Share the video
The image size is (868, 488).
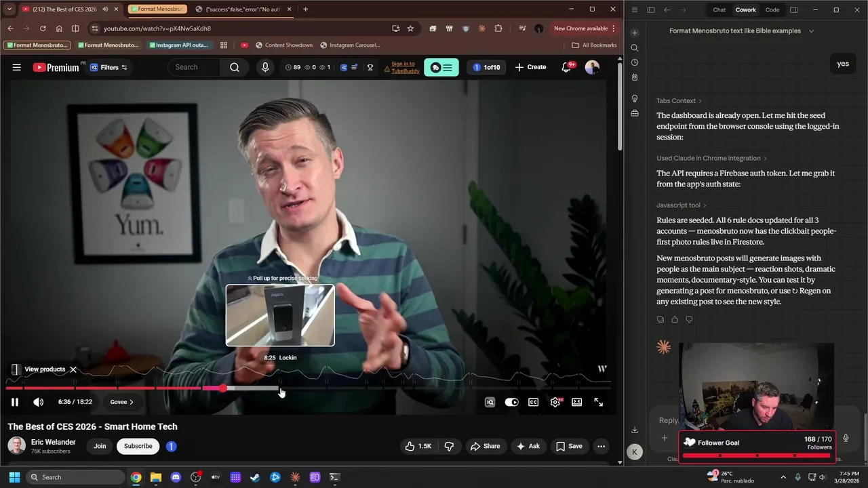click(x=485, y=446)
